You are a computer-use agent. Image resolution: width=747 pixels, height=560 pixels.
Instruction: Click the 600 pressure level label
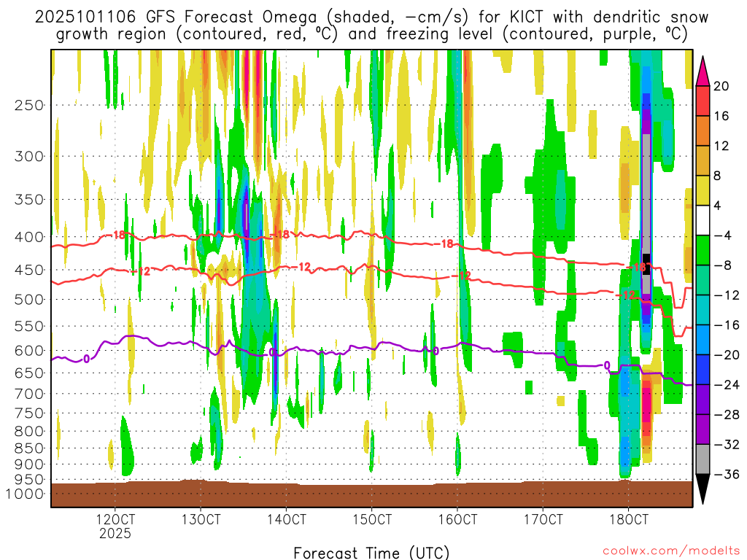click(x=29, y=351)
